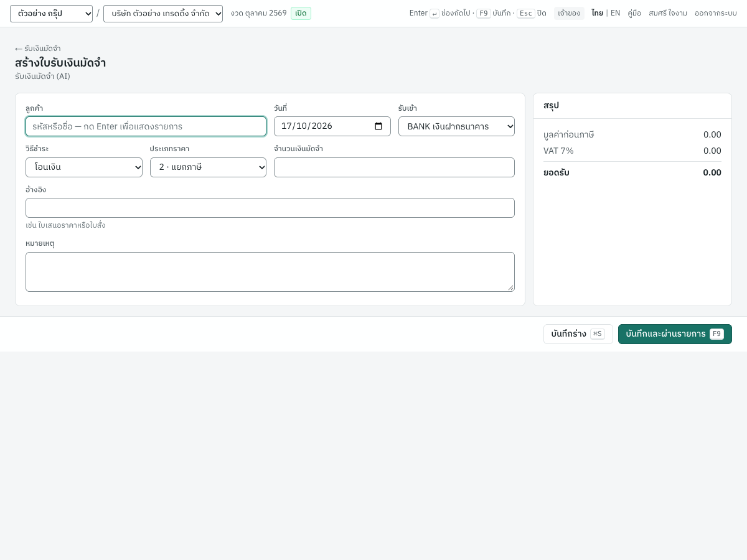Open the คู่มือ manual link
The height and width of the screenshot is (560, 747).
tap(634, 13)
